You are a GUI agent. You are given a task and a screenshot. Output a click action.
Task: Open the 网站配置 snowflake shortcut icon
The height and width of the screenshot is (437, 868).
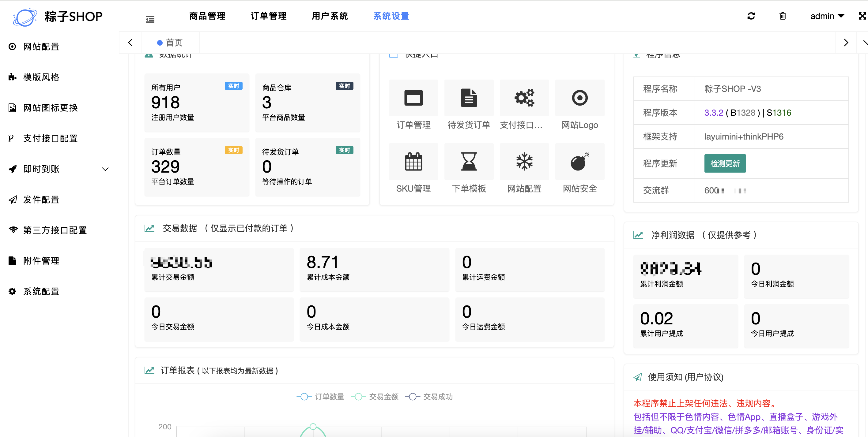coord(524,162)
